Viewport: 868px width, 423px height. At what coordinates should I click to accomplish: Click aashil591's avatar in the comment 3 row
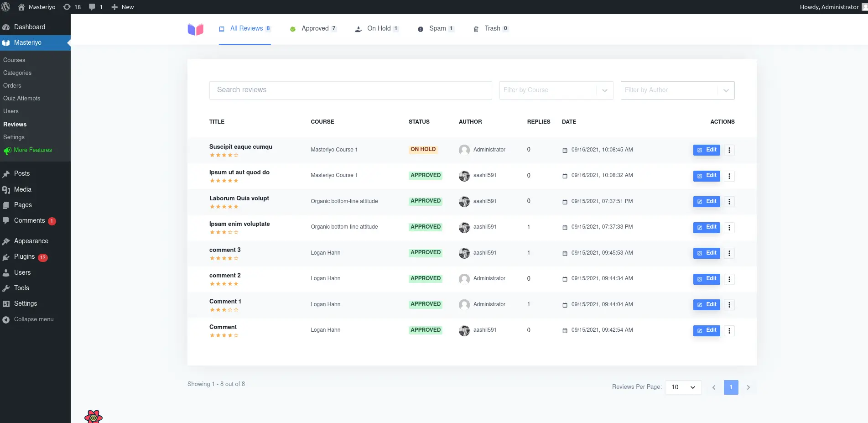click(464, 253)
